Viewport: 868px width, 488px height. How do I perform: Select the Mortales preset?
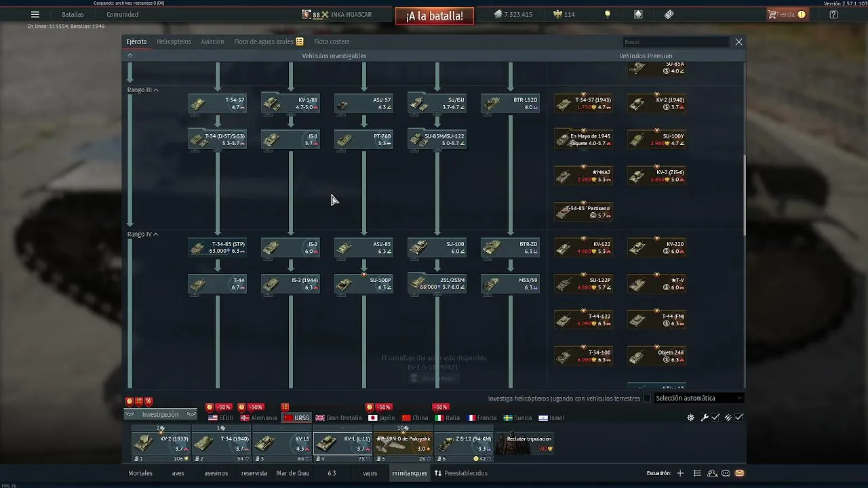pos(140,473)
